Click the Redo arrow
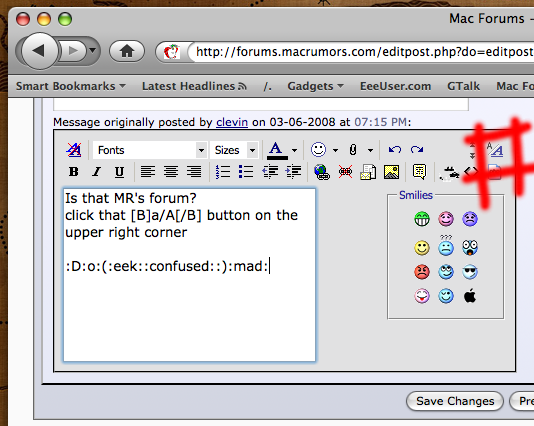Screen dimensions: 534x426 tap(417, 149)
